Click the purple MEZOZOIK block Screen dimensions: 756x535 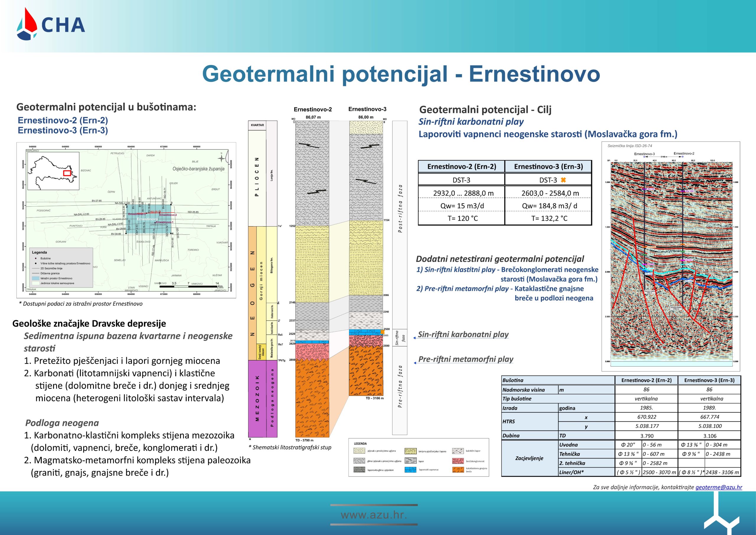coord(257,398)
